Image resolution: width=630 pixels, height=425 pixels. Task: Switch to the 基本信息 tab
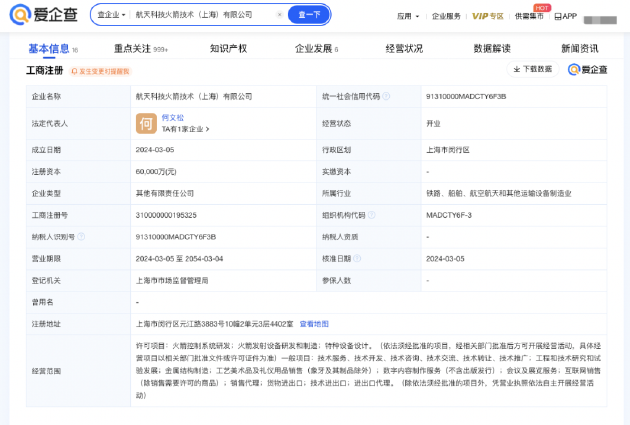pos(53,49)
